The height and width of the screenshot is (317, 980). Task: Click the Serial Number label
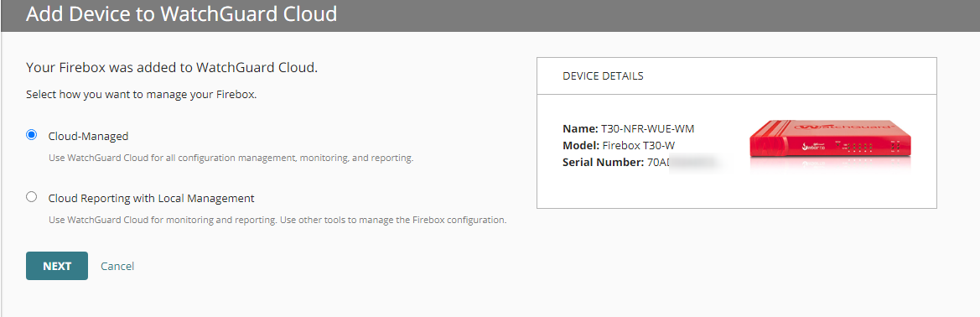click(603, 163)
